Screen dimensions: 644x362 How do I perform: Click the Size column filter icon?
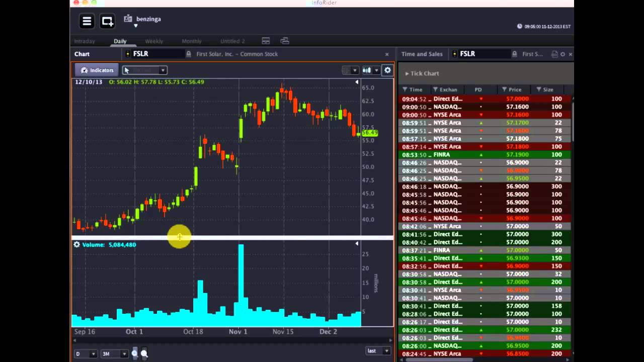coord(538,89)
